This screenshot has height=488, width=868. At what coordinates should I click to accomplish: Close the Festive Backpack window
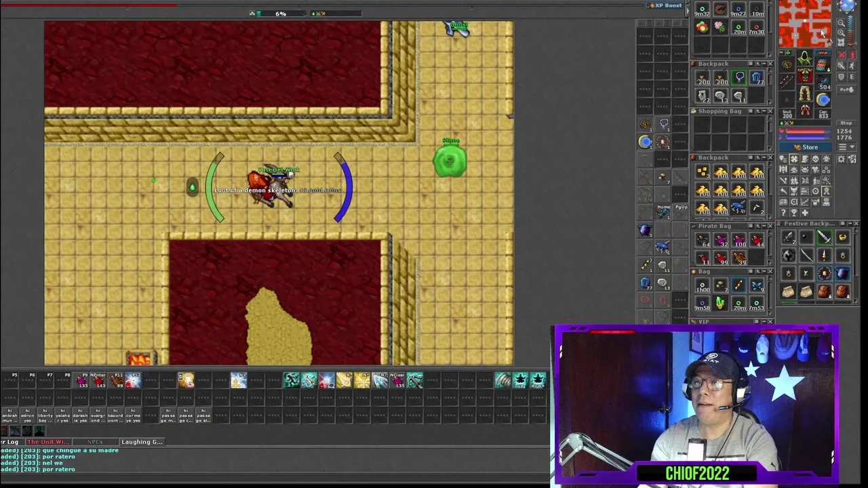click(x=856, y=223)
